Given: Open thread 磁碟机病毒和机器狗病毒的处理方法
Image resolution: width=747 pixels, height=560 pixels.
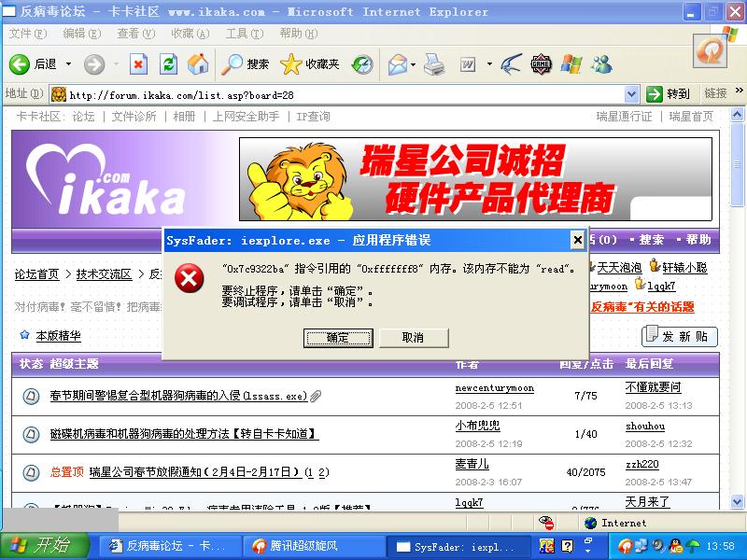Looking at the screenshot, I should pyautogui.click(x=184, y=434).
